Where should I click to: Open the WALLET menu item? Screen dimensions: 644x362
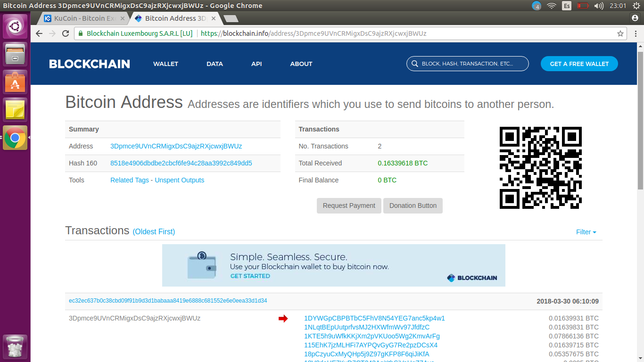[x=165, y=64]
